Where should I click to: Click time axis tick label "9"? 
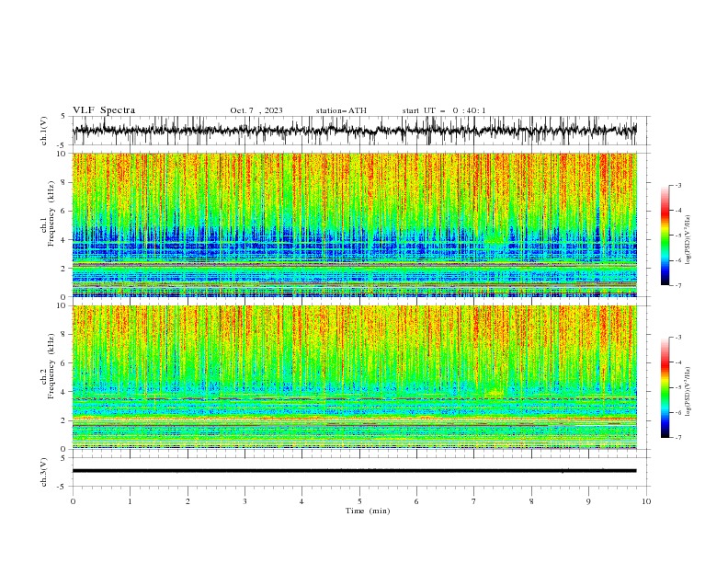click(588, 501)
